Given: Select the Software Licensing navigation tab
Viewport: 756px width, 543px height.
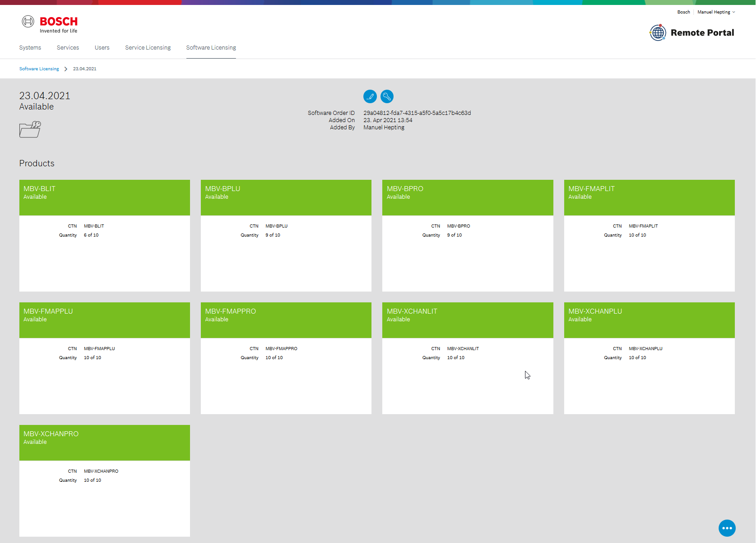Looking at the screenshot, I should pos(211,48).
